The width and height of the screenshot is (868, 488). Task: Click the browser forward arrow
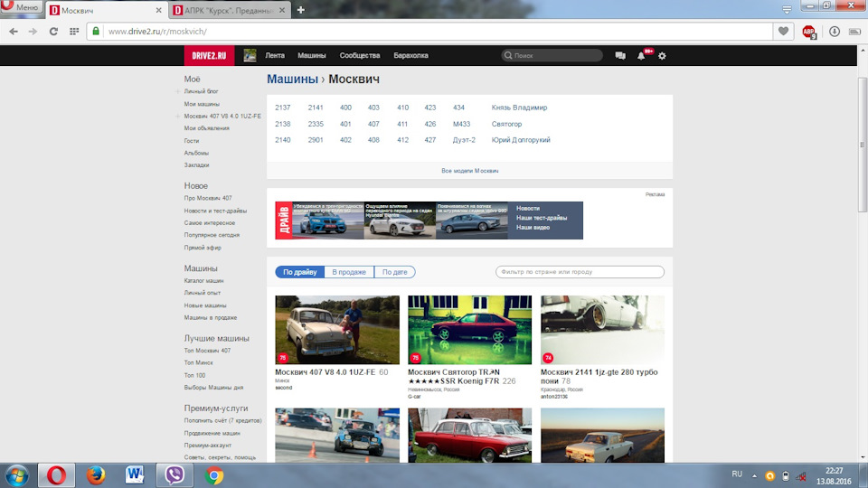pos(33,32)
